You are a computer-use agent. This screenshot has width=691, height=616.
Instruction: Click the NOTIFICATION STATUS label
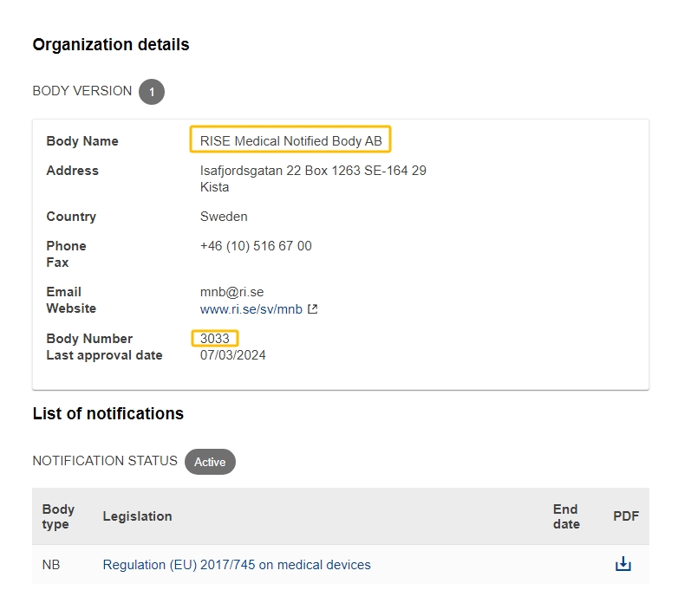(x=105, y=461)
